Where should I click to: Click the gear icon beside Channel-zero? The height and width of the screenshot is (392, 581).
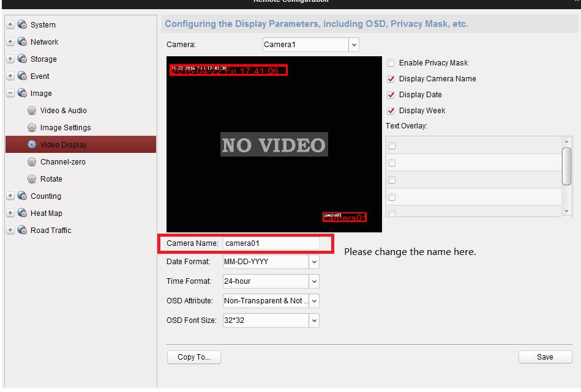pyautogui.click(x=32, y=162)
